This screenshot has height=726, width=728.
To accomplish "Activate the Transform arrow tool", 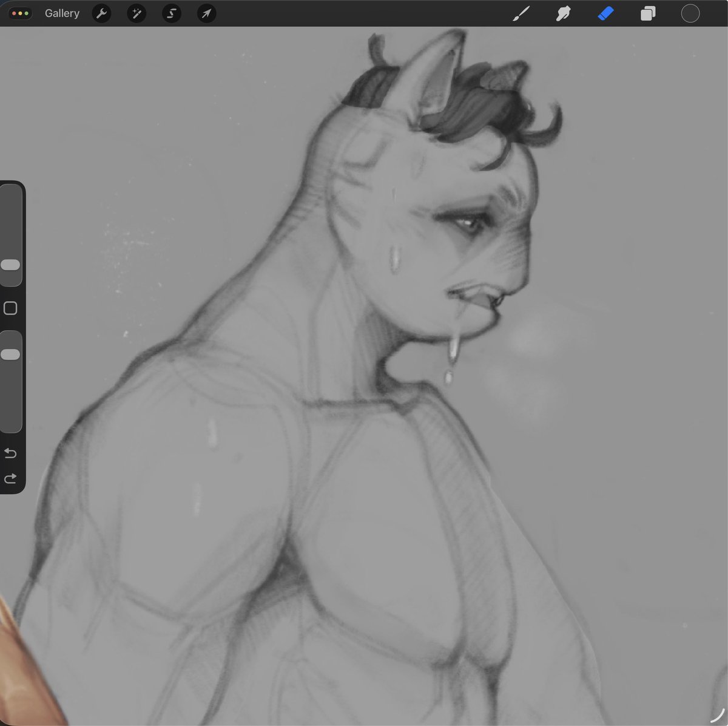I will [x=207, y=13].
